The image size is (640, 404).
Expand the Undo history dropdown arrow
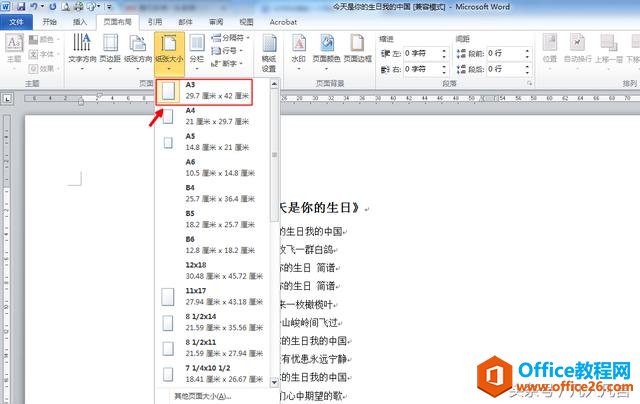[x=42, y=7]
